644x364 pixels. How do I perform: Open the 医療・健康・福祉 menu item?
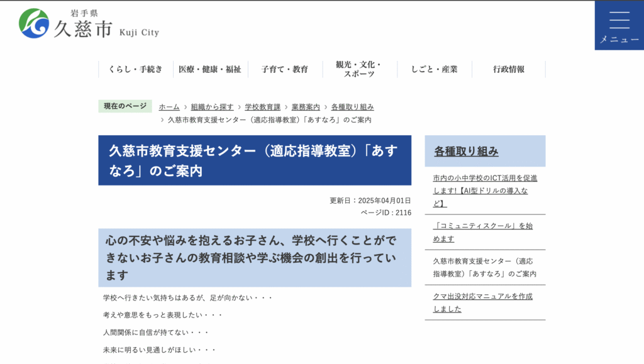pos(211,69)
